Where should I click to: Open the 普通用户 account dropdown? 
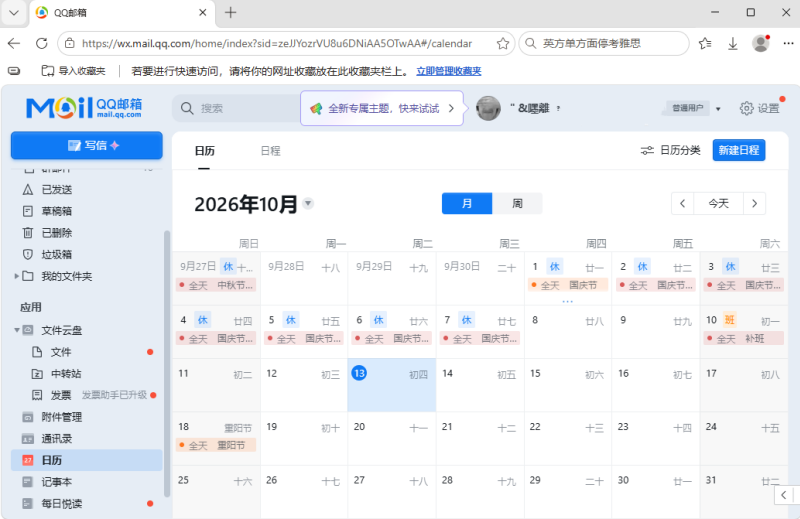718,108
